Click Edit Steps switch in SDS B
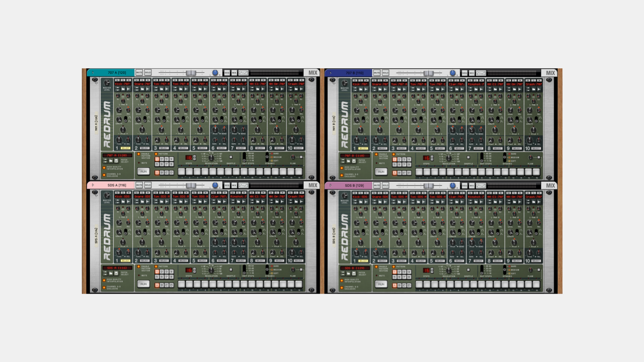The width and height of the screenshot is (644, 362). pos(482,269)
